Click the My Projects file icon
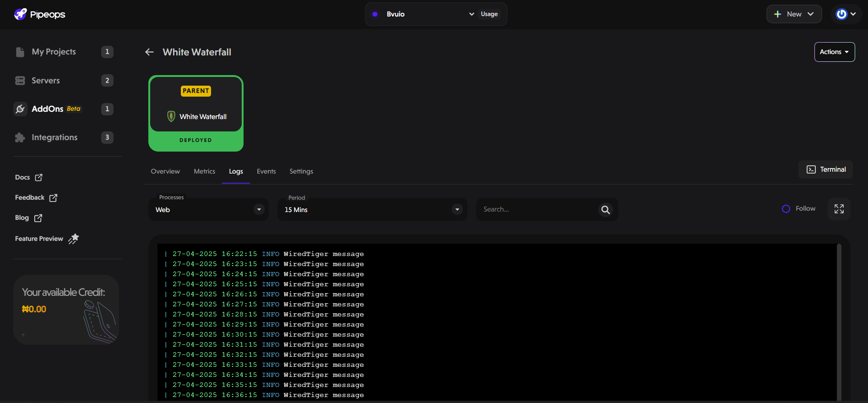The height and width of the screenshot is (403, 868). pos(20,52)
